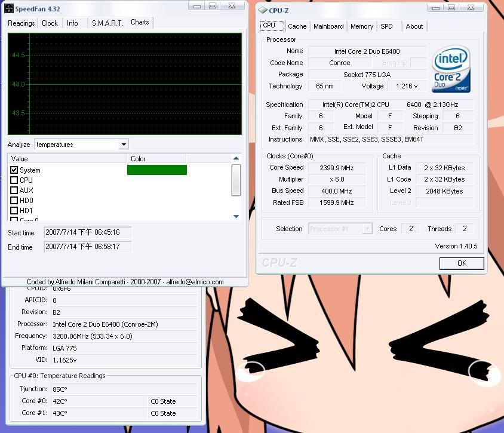Click the End time field
The image size is (504, 433).
point(87,247)
